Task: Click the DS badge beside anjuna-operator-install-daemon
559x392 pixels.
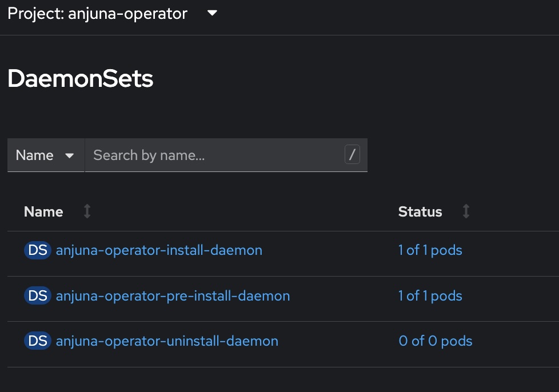Action: point(37,250)
